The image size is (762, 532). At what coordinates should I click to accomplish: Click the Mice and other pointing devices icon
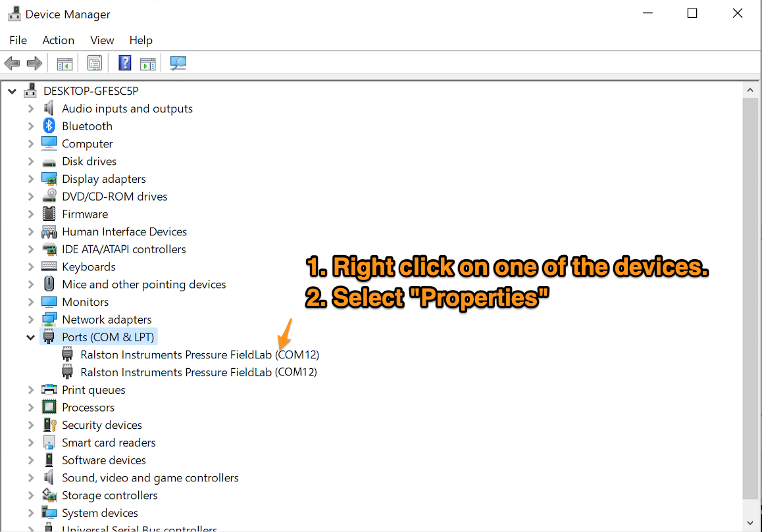pos(49,283)
